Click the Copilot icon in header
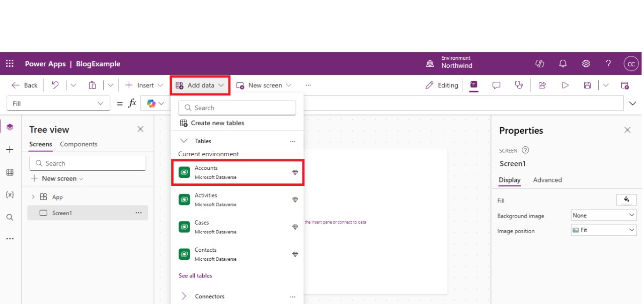The height and width of the screenshot is (304, 644). click(x=540, y=64)
